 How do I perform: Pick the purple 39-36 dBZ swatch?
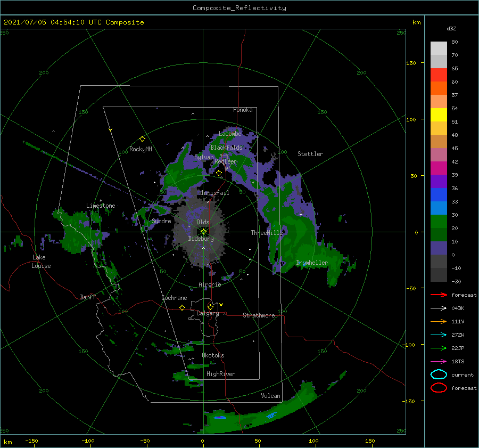[x=439, y=182]
